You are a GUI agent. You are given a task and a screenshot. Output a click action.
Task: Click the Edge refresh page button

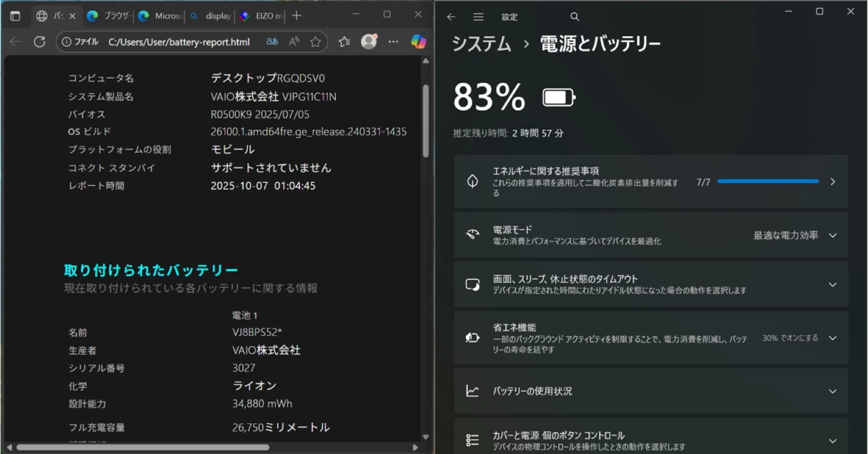pyautogui.click(x=39, y=42)
